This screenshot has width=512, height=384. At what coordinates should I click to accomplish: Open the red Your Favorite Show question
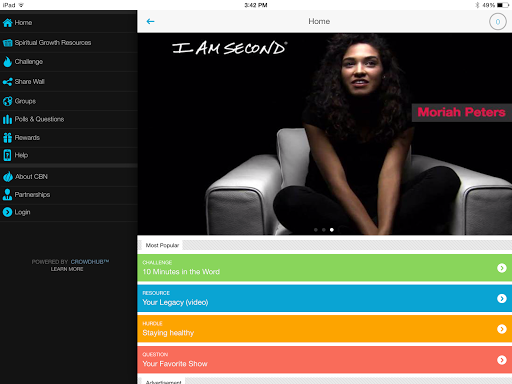pos(324,360)
